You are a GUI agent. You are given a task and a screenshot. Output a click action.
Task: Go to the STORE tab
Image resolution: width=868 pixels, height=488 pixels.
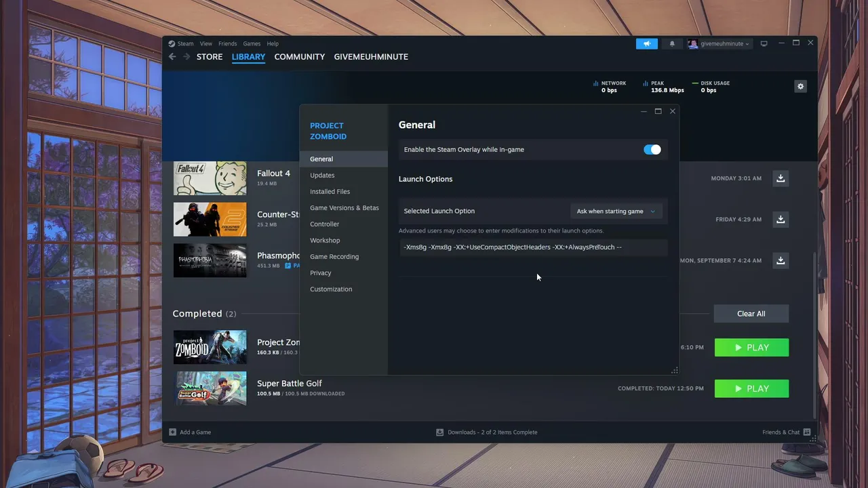point(210,57)
